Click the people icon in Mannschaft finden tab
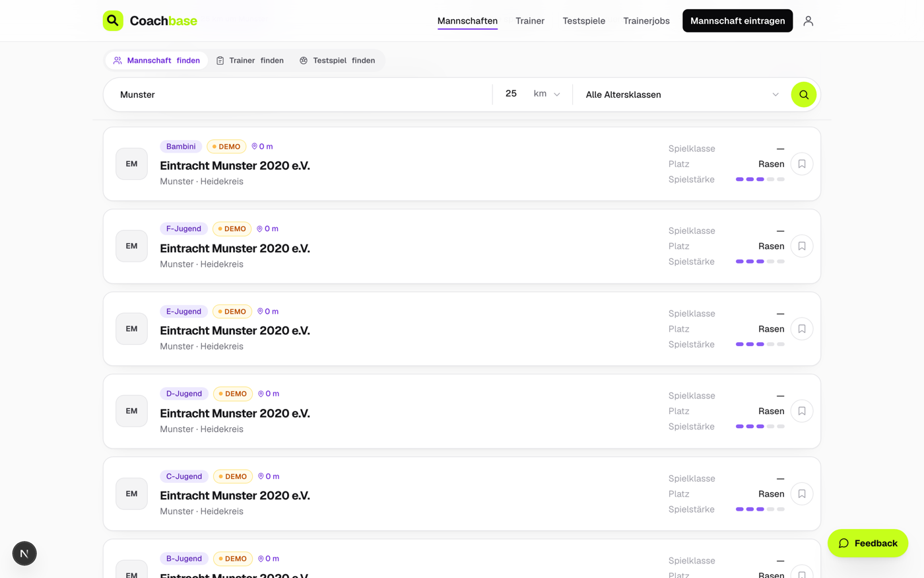The image size is (924, 578). (117, 61)
